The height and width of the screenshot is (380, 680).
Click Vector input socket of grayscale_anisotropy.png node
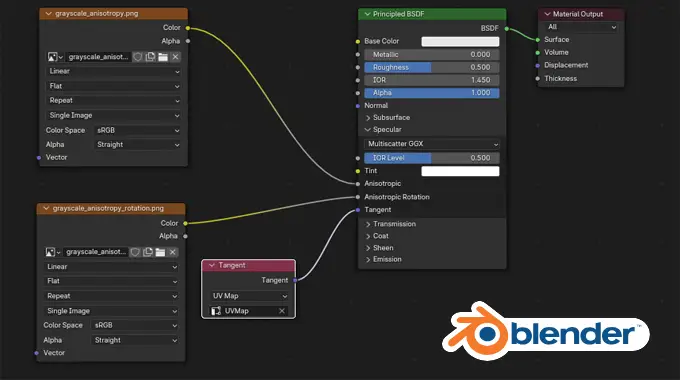39,157
